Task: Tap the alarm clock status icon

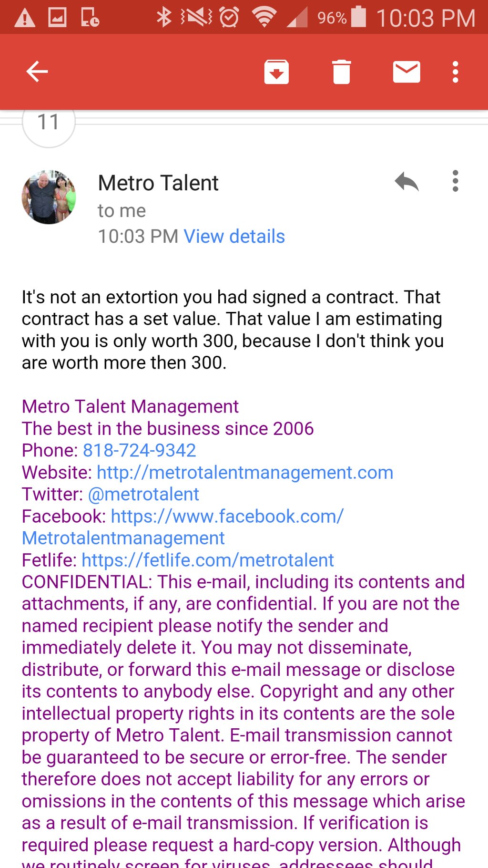Action: coord(229,17)
